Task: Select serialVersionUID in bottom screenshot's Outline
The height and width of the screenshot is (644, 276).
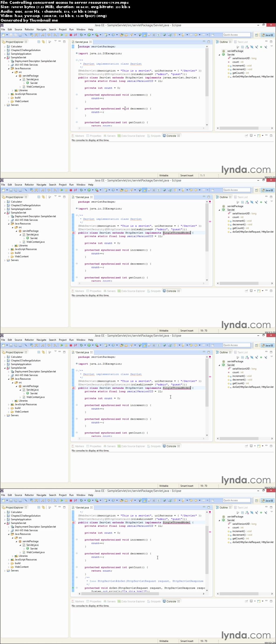Action: [x=244, y=524]
